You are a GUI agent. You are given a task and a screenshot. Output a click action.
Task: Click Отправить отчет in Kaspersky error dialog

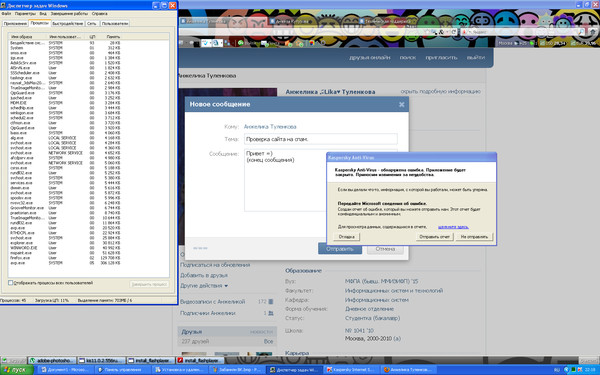tap(435, 237)
